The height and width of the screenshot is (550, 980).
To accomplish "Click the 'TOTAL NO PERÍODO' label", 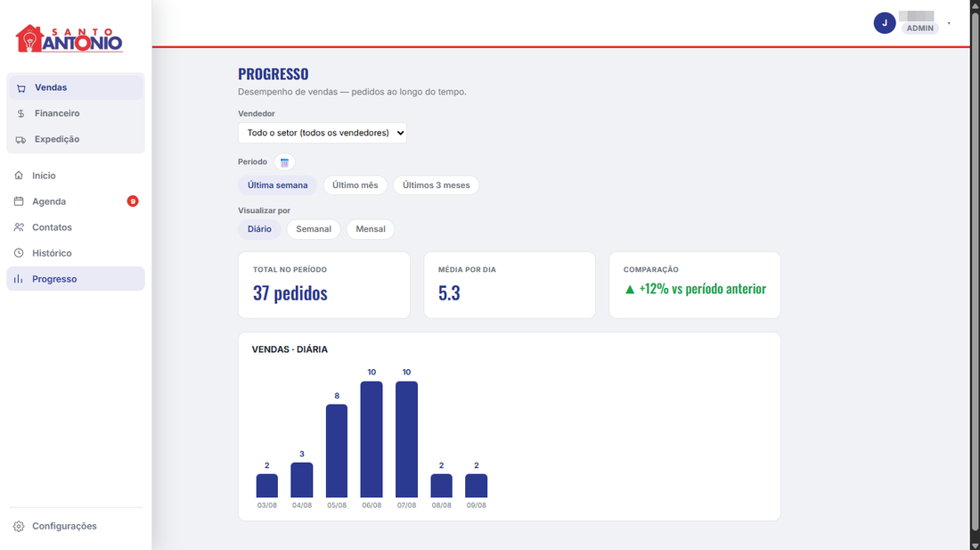I will point(290,269).
